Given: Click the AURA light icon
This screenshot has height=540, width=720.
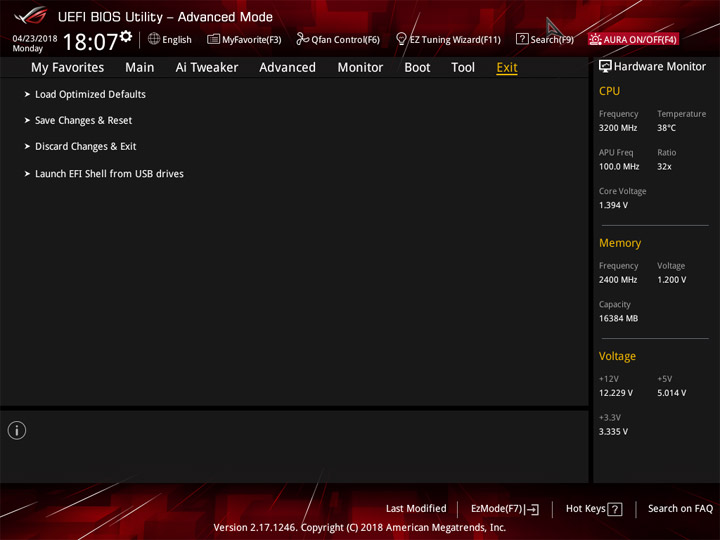Looking at the screenshot, I should (595, 39).
